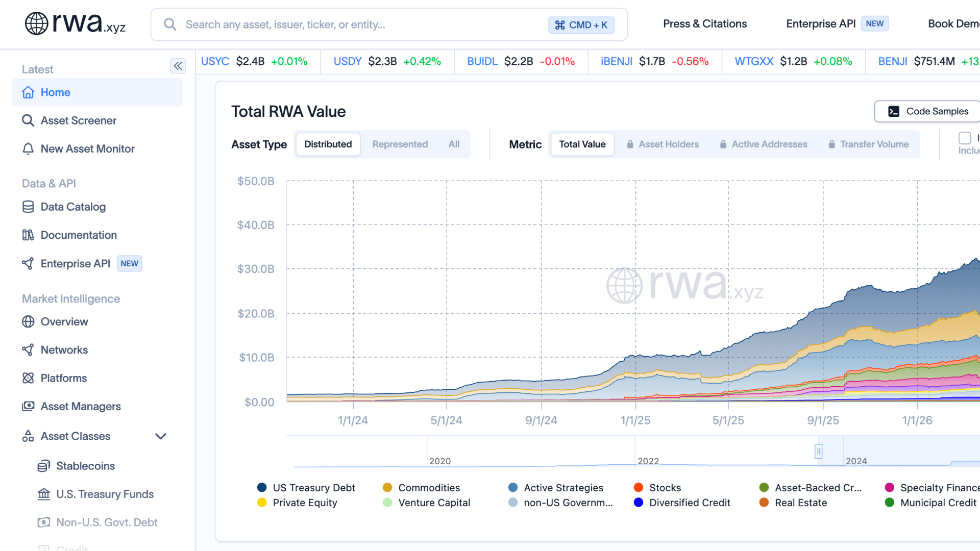Open the Asset Managers icon

click(28, 406)
